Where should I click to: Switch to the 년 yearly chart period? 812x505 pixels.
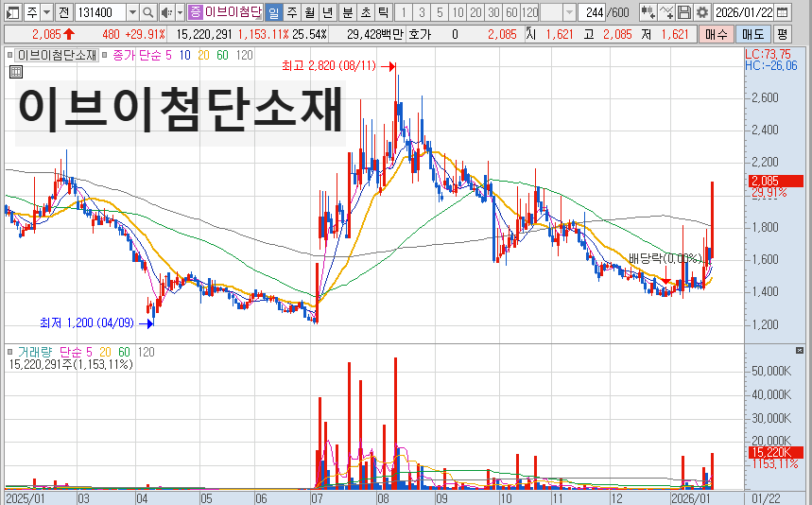(327, 12)
